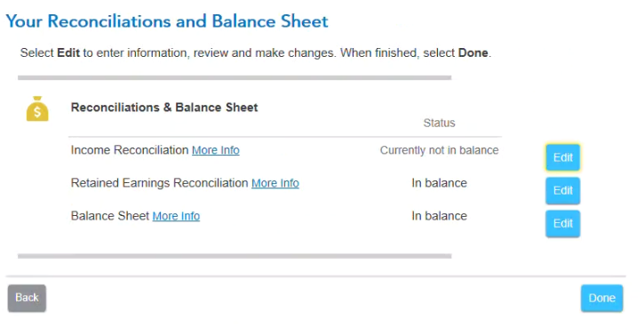Click Balance Sheet 'In balance' status
Viewport: 644px width, 336px height.
pyautogui.click(x=439, y=216)
